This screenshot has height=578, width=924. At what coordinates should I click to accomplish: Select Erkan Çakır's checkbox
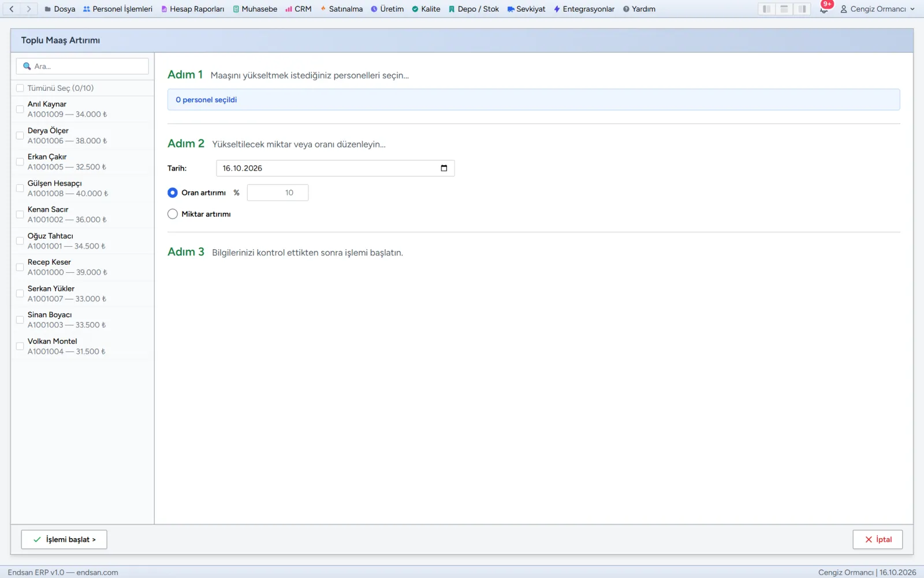coord(20,162)
